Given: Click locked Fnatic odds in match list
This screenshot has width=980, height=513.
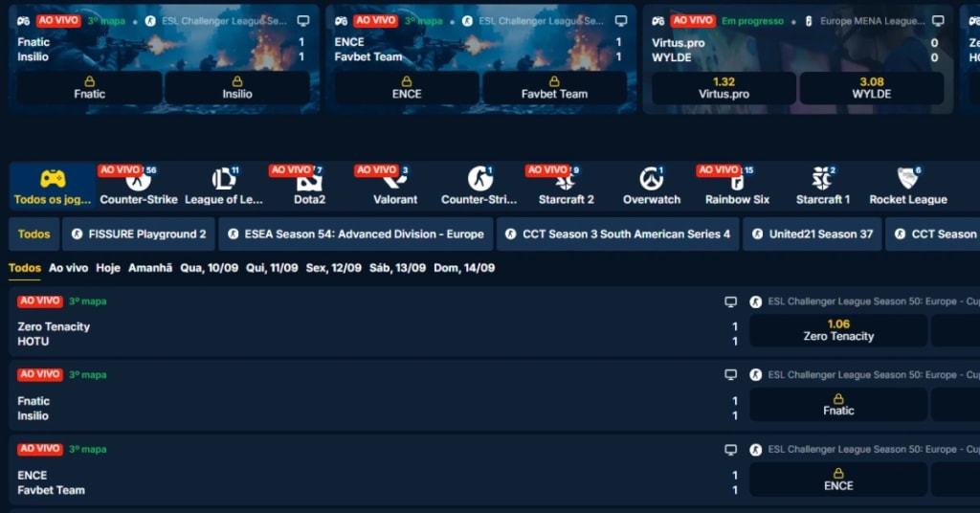Looking at the screenshot, I should click(838, 404).
